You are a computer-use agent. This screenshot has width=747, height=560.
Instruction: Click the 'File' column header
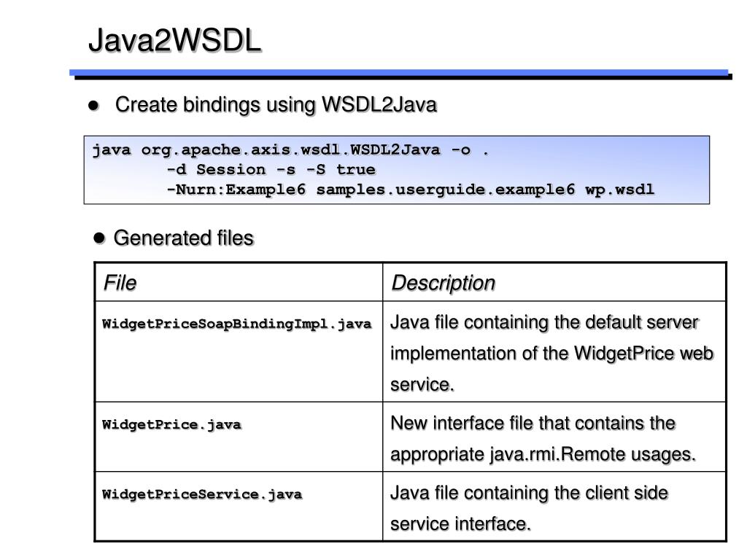coord(239,282)
